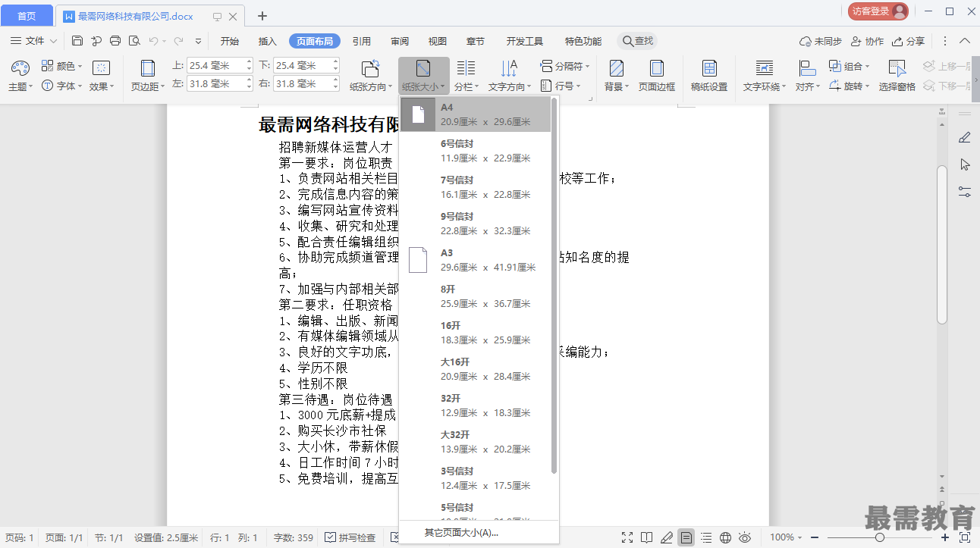Open the 主题 theme palette icon

pyautogui.click(x=20, y=68)
